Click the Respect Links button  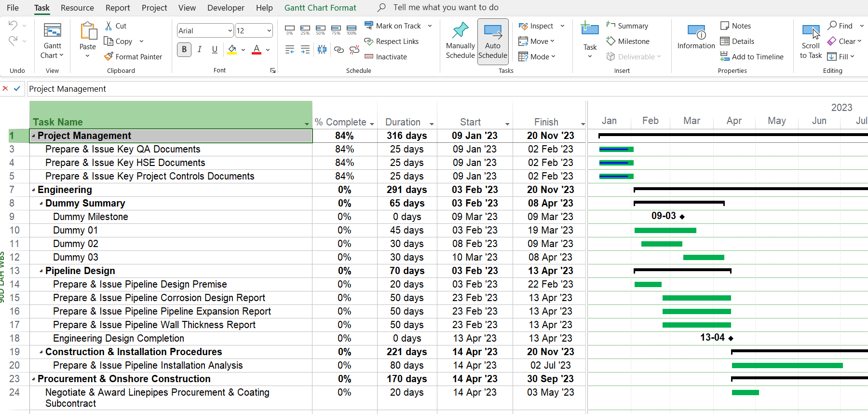pyautogui.click(x=392, y=41)
